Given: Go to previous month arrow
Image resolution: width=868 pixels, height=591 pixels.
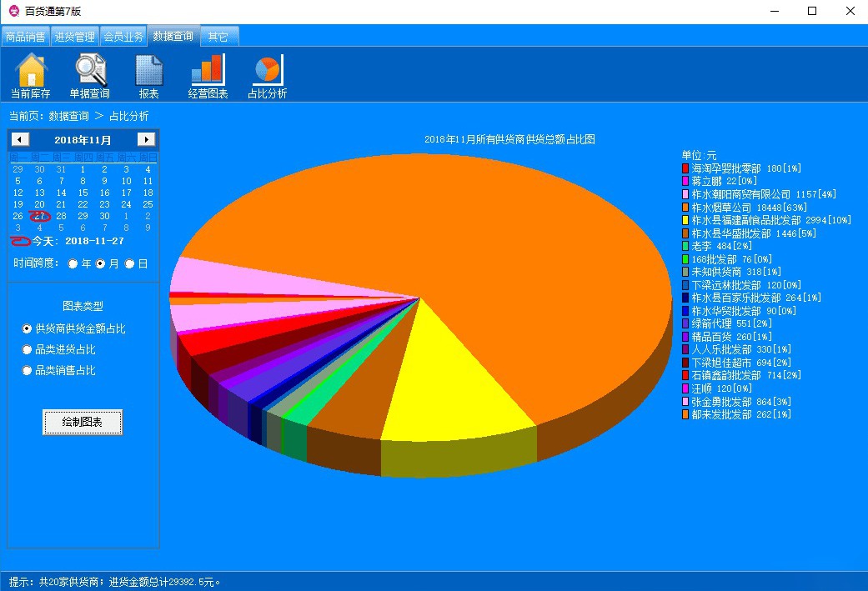Looking at the screenshot, I should coord(20,139).
